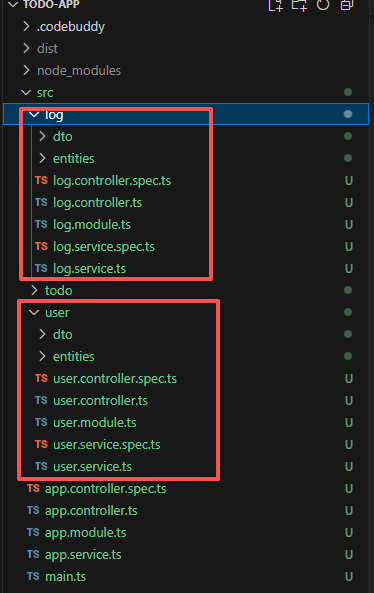The height and width of the screenshot is (593, 374).
Task: Open user.controller.spec.ts file
Action: click(x=115, y=379)
